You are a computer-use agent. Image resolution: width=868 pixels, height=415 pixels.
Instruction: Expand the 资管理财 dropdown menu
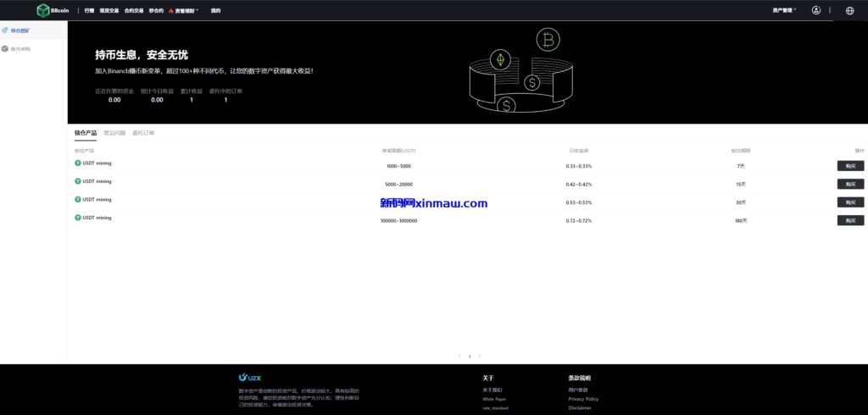click(186, 11)
